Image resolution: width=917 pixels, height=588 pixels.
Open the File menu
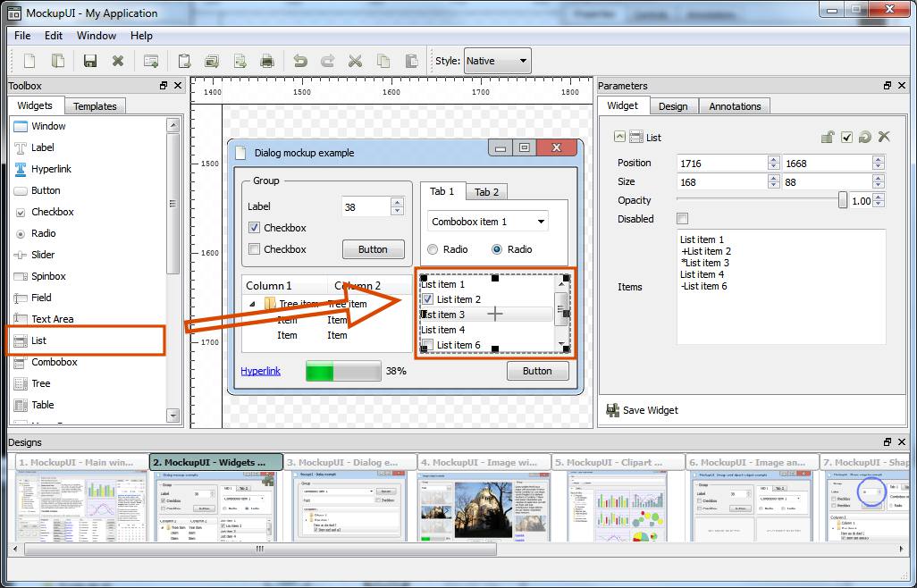click(22, 36)
